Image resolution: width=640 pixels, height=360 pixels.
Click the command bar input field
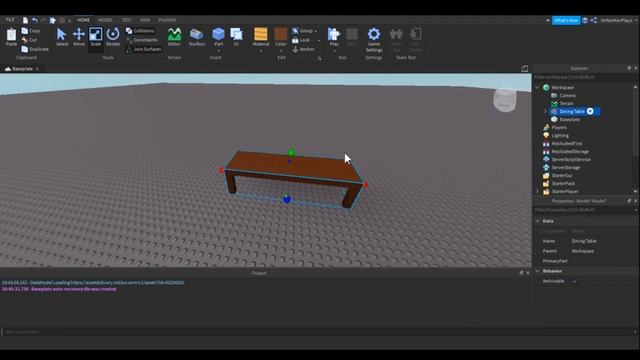[x=318, y=332]
